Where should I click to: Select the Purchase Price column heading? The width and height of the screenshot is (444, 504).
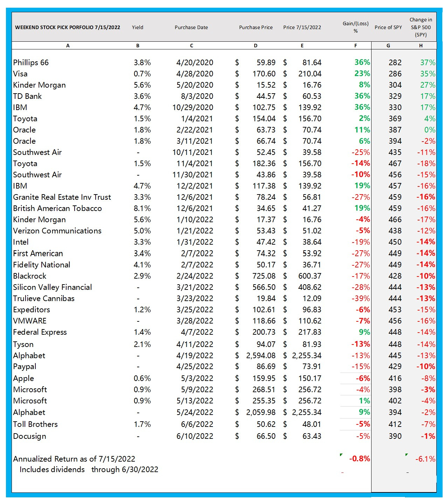(x=256, y=27)
